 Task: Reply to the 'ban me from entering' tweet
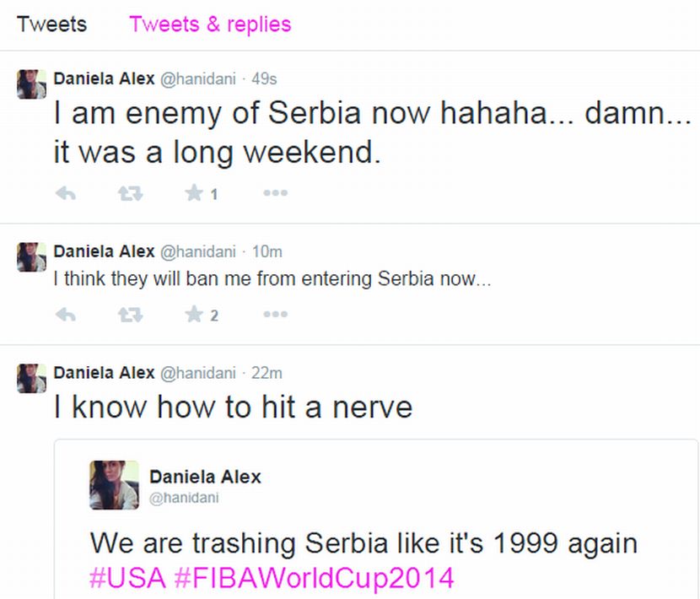(65, 316)
